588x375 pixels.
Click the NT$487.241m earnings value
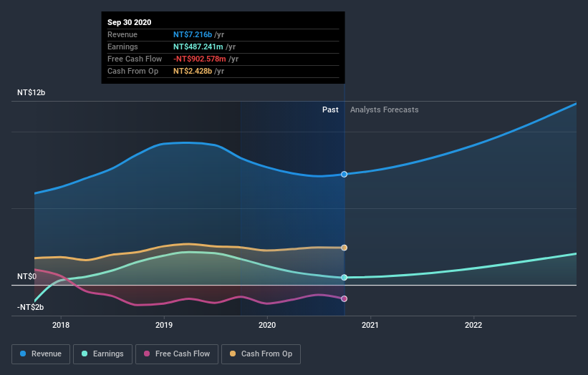198,47
